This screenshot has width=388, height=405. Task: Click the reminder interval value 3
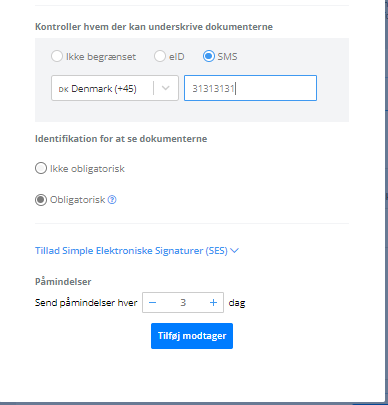pos(183,303)
